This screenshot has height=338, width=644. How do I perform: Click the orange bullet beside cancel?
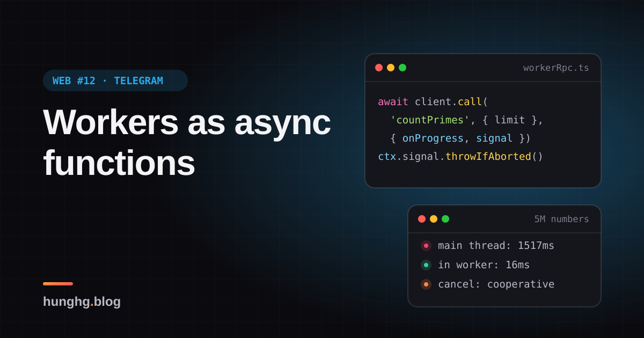tap(426, 284)
